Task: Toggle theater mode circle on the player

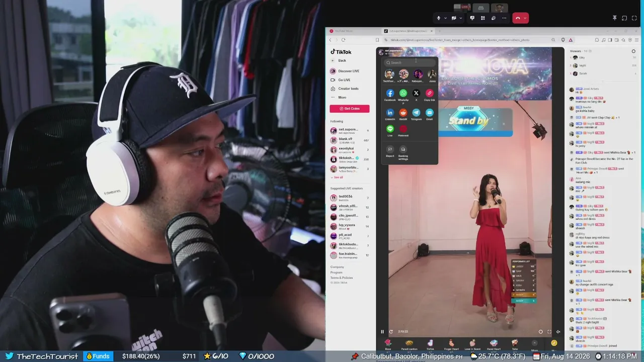Action: click(x=541, y=332)
